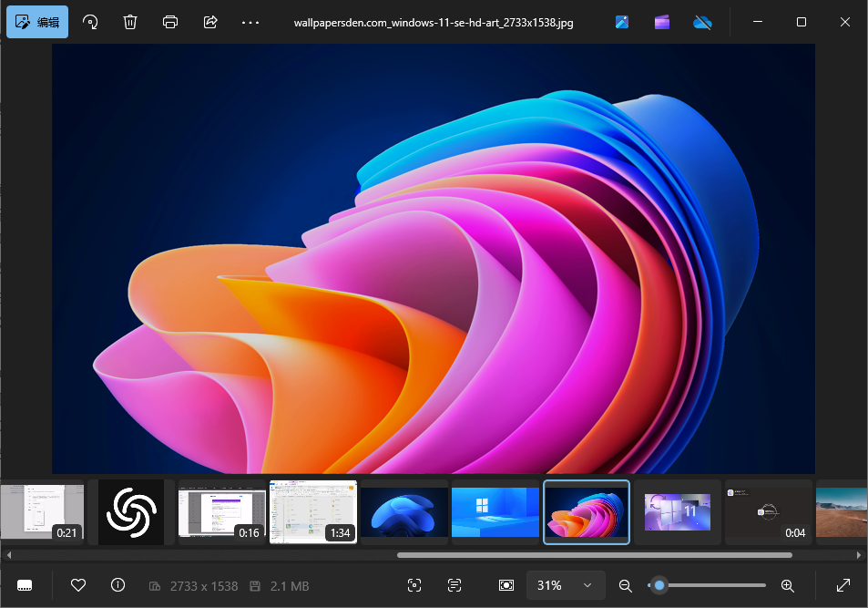Enter full screen with the expand arrows
Viewport: 868px width, 608px height.
[x=843, y=585]
